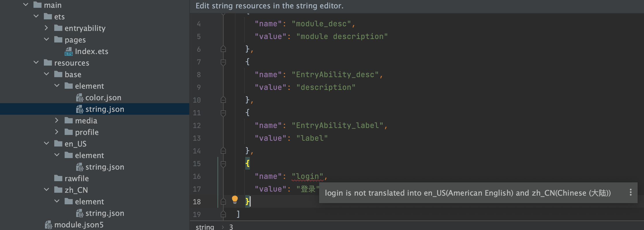Click line number 12 in the gutter

click(197, 125)
